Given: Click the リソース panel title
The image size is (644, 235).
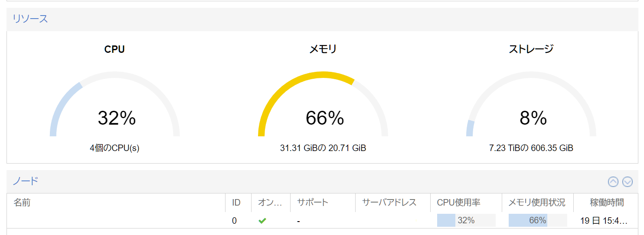Looking at the screenshot, I should click(30, 19).
